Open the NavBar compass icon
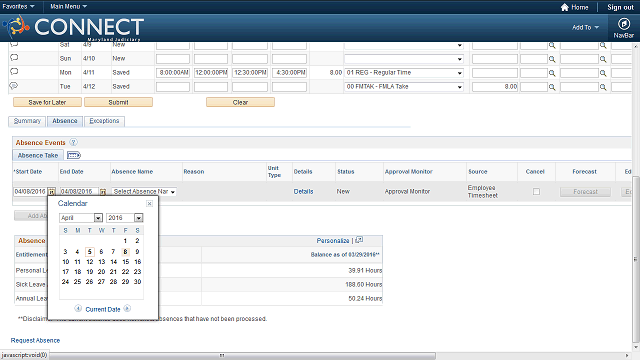The height and width of the screenshot is (360, 640). click(623, 24)
